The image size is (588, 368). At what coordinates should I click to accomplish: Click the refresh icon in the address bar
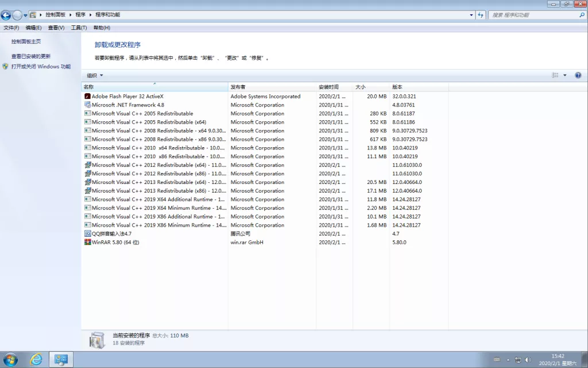481,14
